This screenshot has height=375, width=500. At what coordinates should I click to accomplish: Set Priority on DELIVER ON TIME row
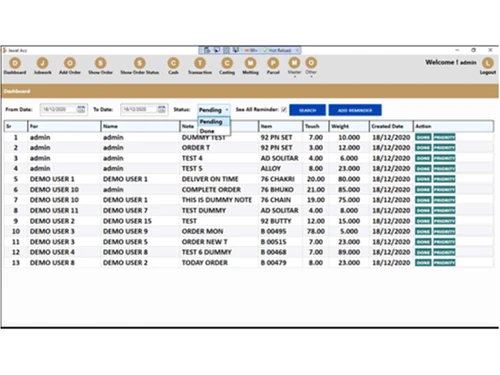click(x=444, y=179)
